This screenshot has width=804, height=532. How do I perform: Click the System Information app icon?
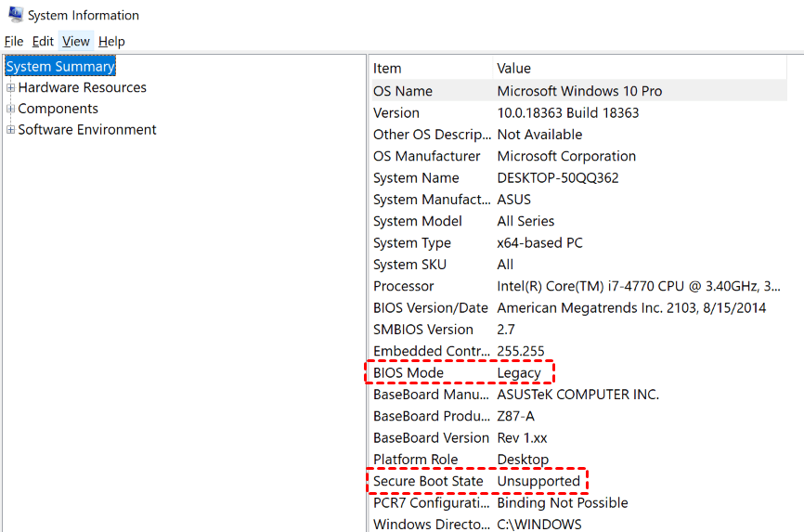point(16,14)
